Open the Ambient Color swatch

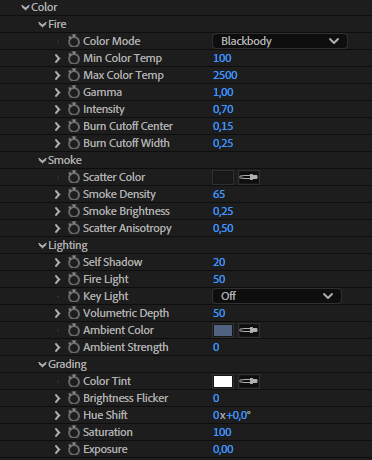point(223,330)
